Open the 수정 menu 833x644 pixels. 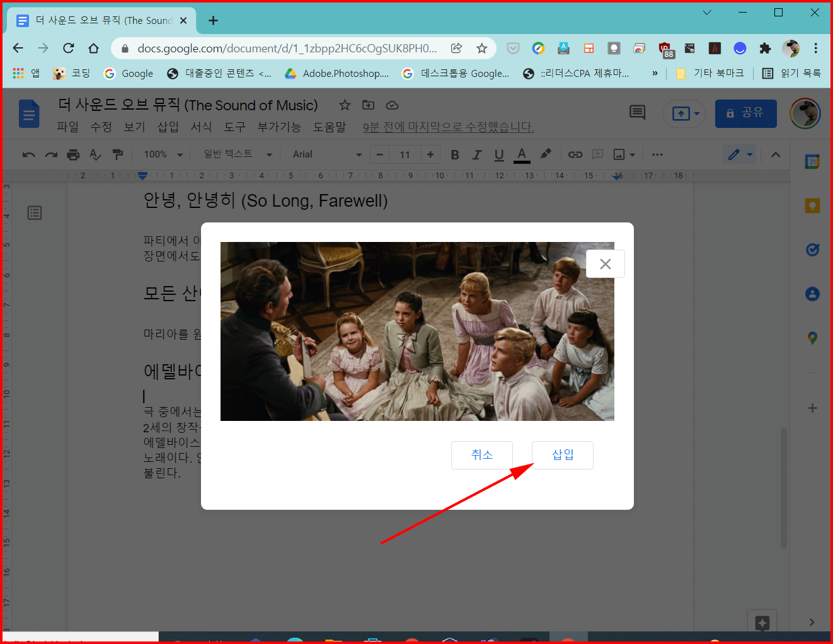[101, 127]
